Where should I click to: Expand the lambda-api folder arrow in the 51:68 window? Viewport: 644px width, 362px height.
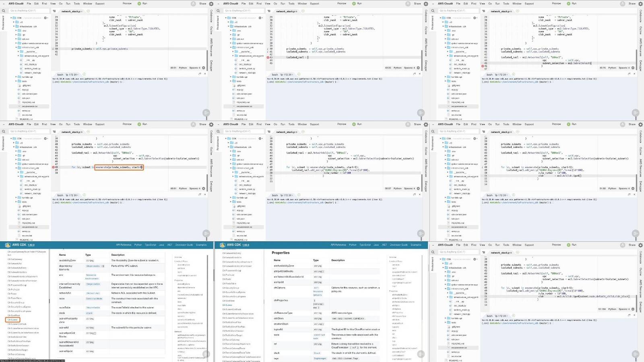click(446, 198)
